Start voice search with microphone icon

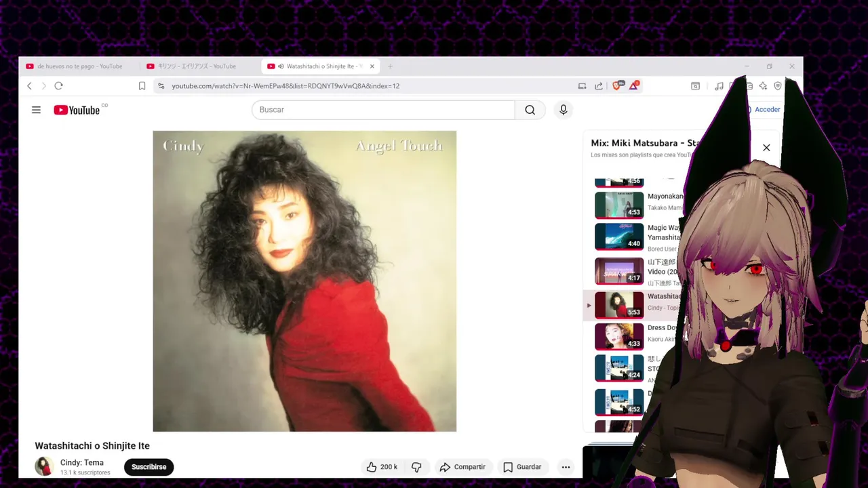click(x=563, y=110)
